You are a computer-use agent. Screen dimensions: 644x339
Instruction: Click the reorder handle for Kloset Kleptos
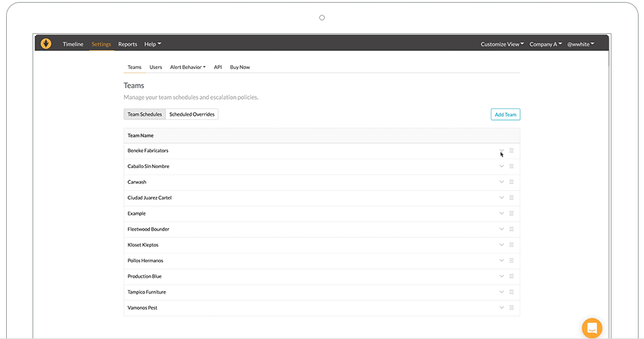tap(511, 245)
